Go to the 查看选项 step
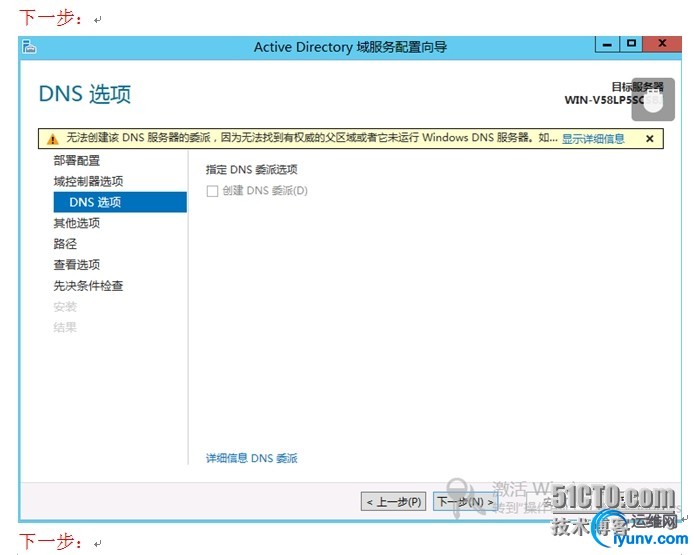694x555 pixels. [x=77, y=264]
